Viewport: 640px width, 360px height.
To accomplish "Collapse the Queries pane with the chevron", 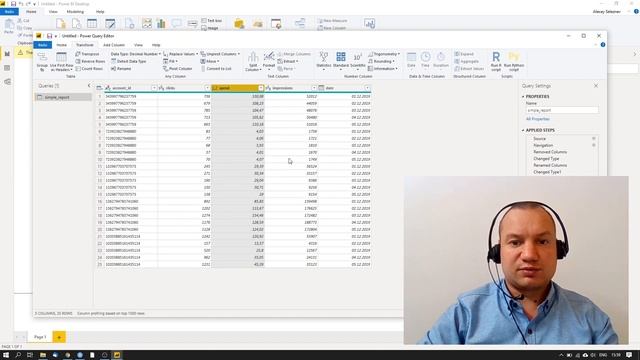I will coord(89,86).
